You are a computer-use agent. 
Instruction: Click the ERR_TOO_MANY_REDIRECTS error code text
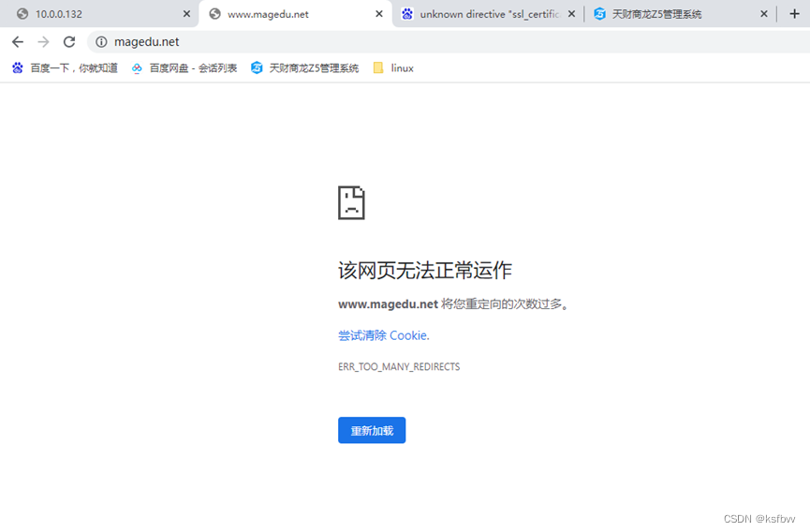click(399, 367)
